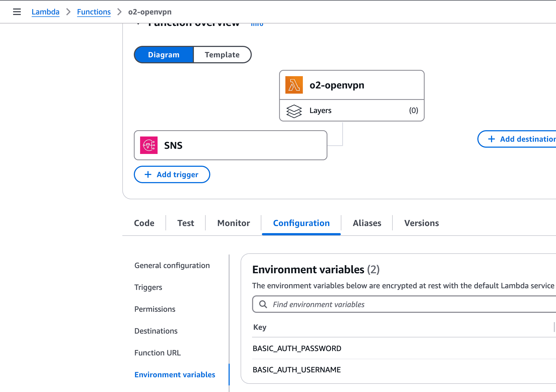Image resolution: width=556 pixels, height=392 pixels.
Task: Switch to Template view
Action: pos(222,55)
